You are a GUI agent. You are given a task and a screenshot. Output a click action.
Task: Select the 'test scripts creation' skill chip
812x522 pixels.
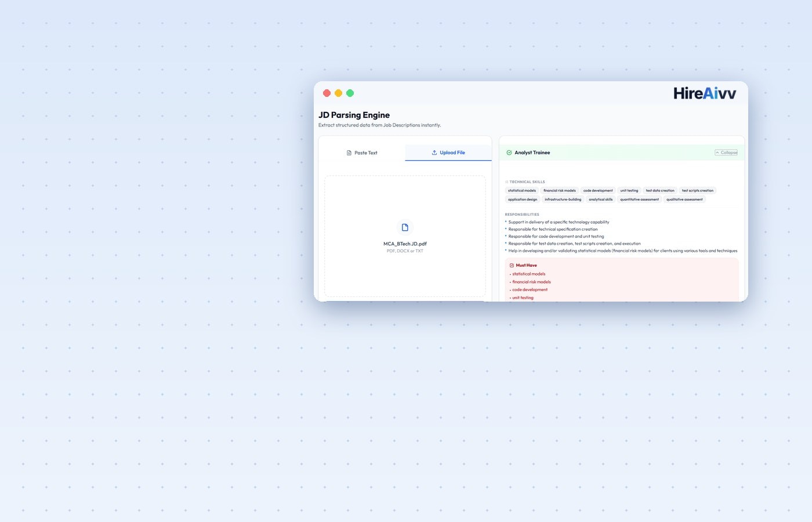[x=698, y=190]
